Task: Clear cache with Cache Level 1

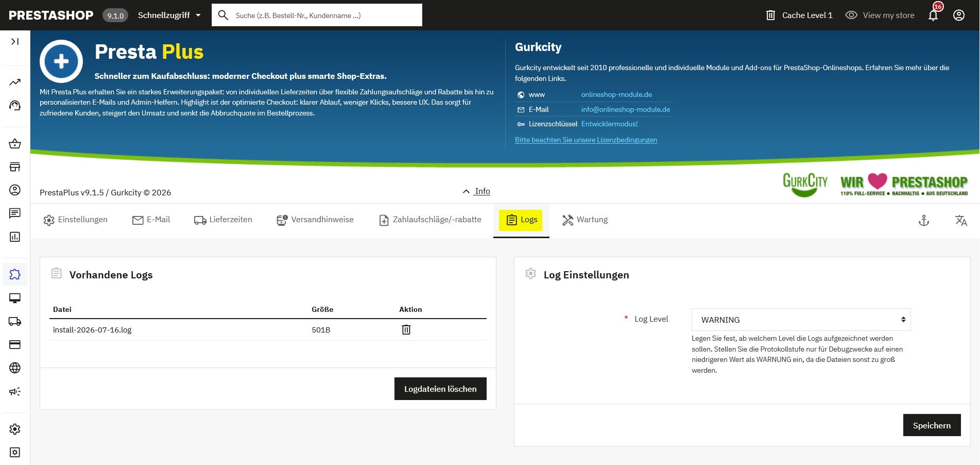Action: (799, 15)
